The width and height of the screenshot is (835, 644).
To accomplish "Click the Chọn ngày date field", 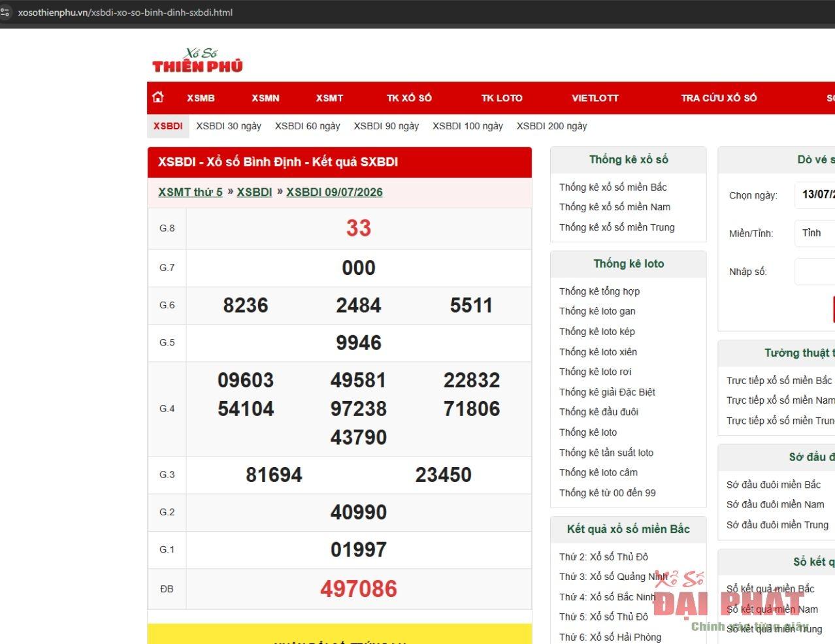I will point(815,195).
